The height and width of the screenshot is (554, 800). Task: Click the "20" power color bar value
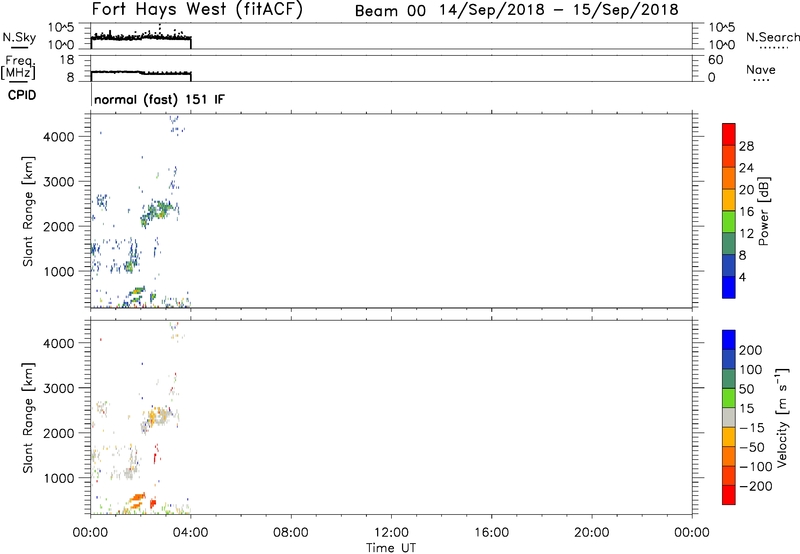click(746, 190)
